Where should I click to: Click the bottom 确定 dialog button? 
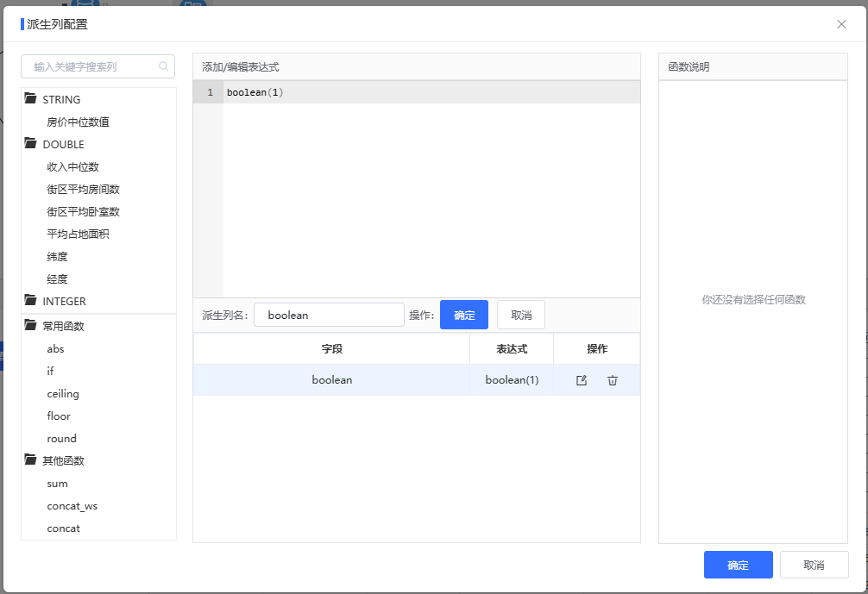(738, 565)
